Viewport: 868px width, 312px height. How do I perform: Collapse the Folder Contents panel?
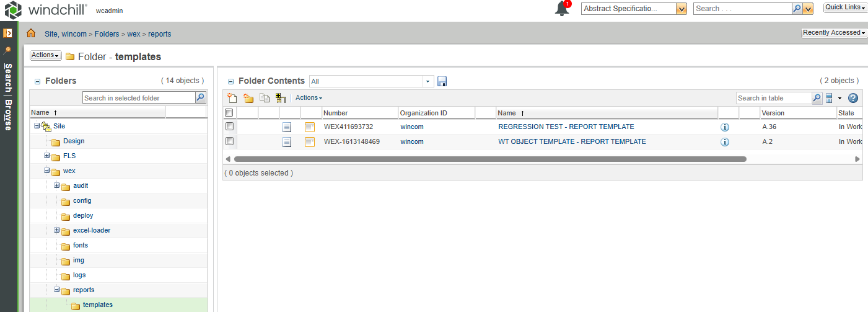pos(230,81)
